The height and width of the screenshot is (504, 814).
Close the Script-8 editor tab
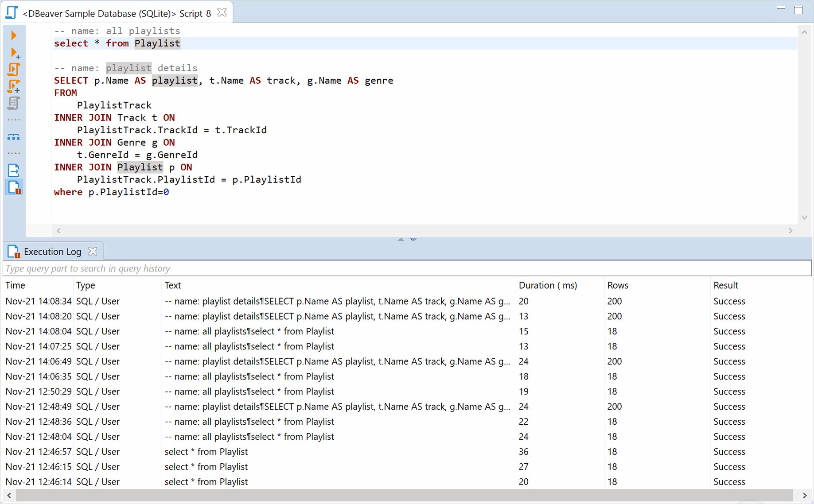[x=222, y=13]
